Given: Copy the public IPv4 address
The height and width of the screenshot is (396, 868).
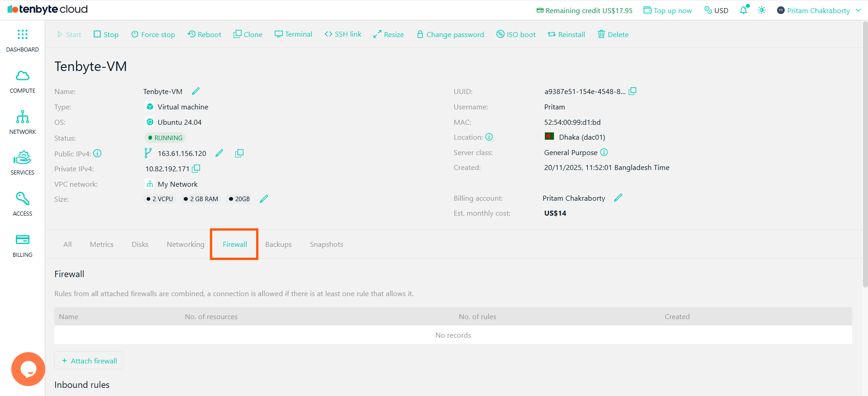Looking at the screenshot, I should coord(239,153).
